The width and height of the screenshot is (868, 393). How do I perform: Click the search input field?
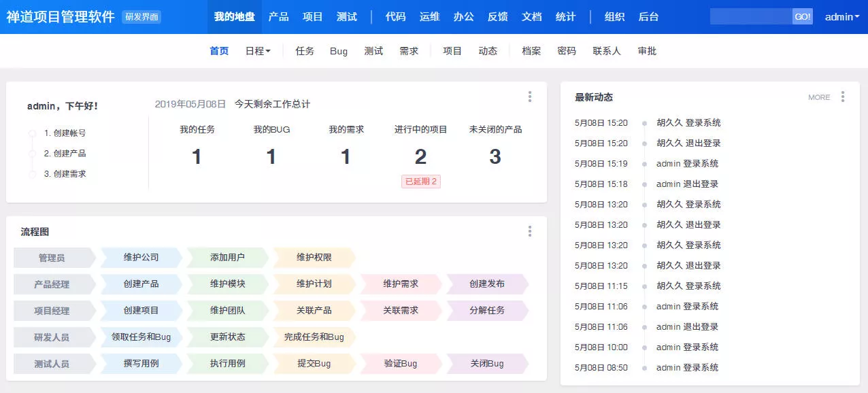(x=750, y=17)
